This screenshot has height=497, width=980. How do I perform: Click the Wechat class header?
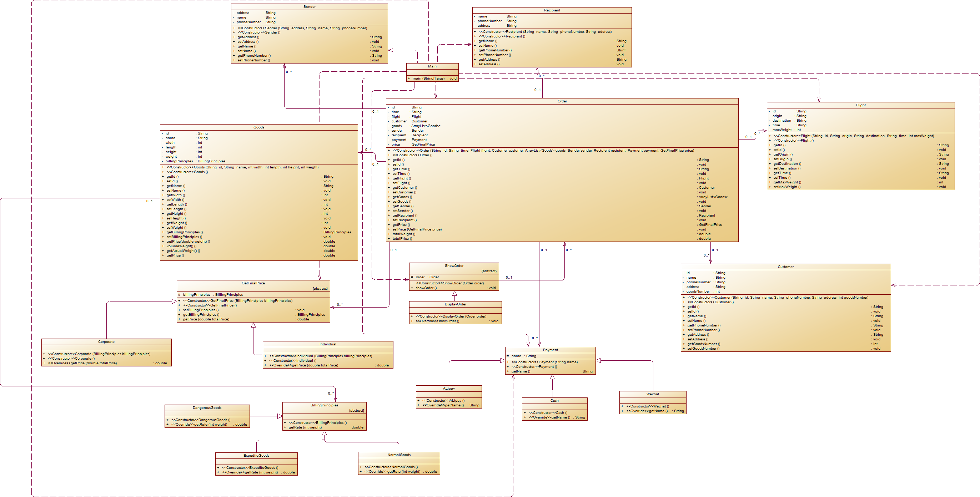coord(653,394)
